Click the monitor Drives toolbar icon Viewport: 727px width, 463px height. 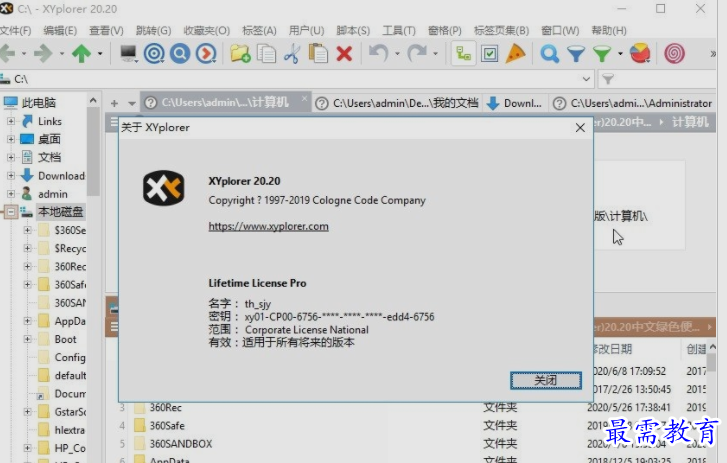(x=128, y=54)
